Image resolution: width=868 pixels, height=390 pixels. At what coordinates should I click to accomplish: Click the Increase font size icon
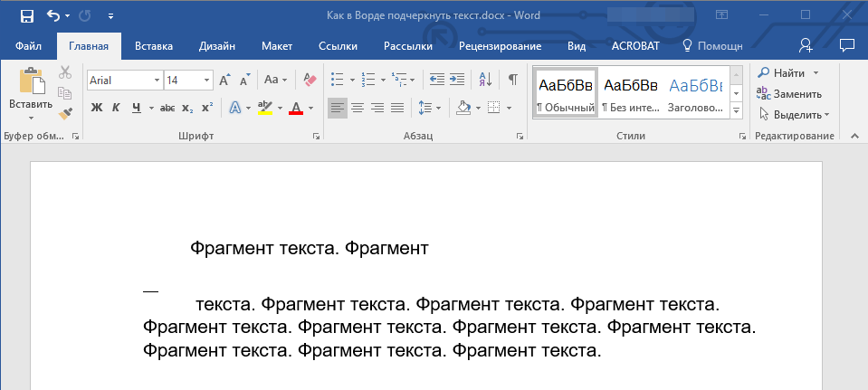click(x=225, y=80)
